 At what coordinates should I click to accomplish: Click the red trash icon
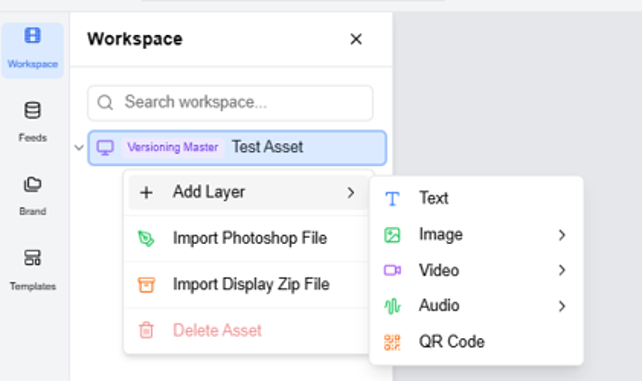click(146, 330)
